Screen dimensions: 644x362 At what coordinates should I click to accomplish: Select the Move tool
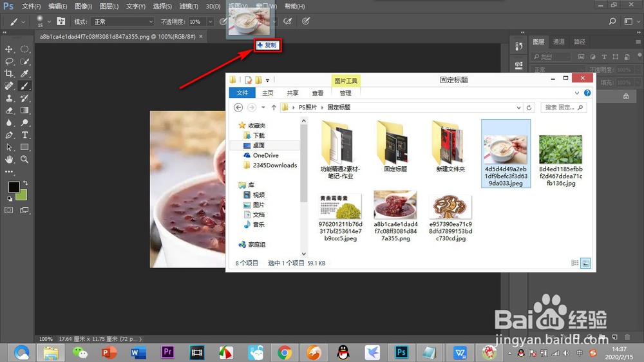pos(8,50)
